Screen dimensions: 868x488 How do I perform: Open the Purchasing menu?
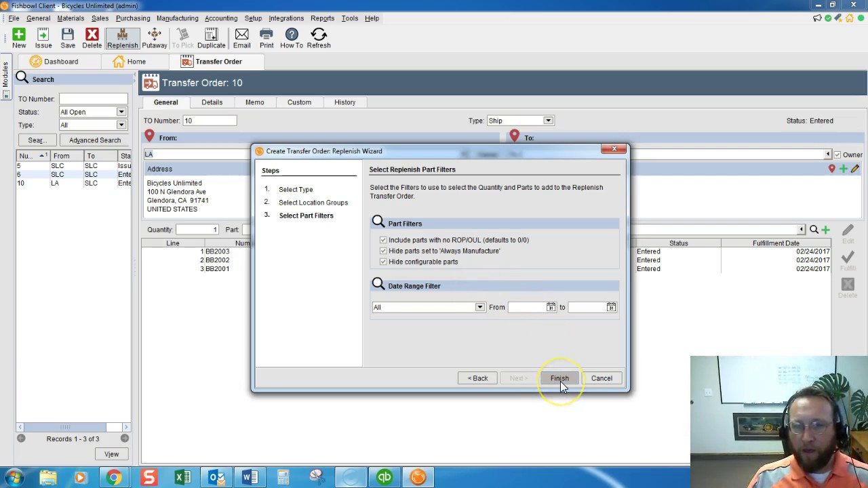[x=133, y=18]
